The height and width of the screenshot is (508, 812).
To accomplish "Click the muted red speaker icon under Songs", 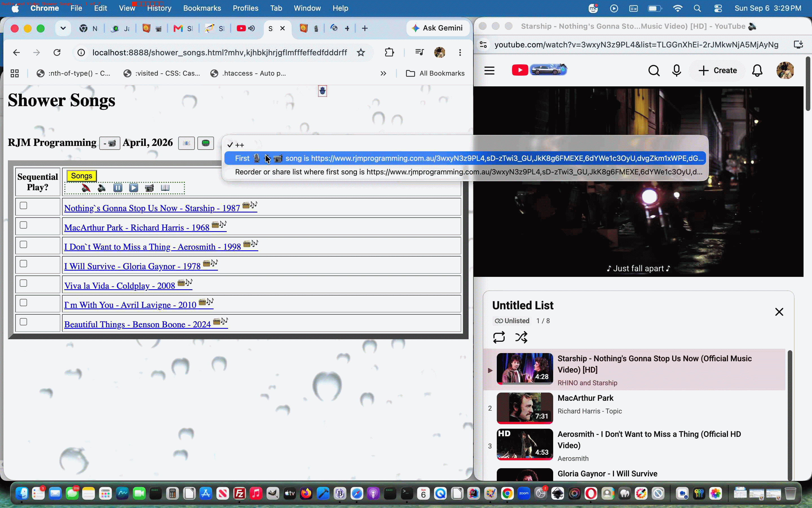I will [x=86, y=188].
